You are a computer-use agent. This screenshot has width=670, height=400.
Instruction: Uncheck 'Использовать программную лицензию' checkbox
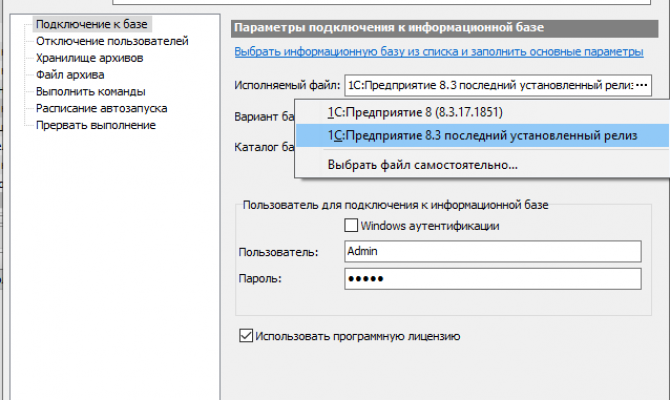tap(246, 336)
